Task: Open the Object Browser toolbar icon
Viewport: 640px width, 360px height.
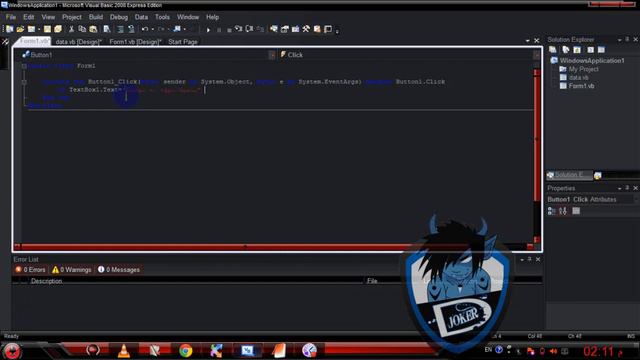Action: click(x=296, y=29)
